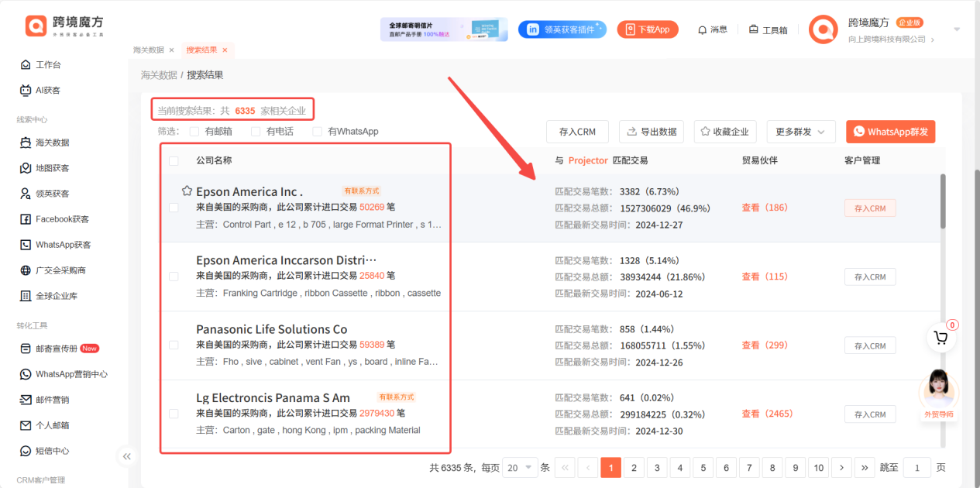
Task: Jump to last page double-arrow
Action: click(865, 468)
